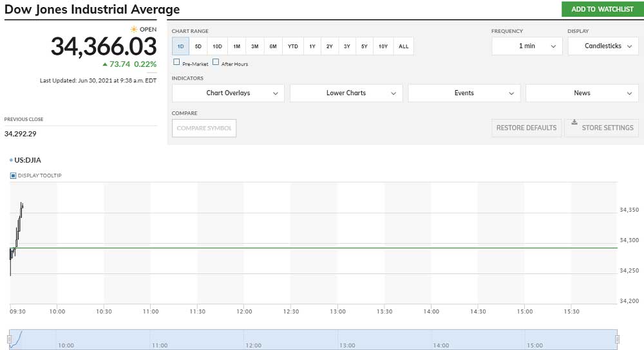Screen dimensions: 644x350
Task: Select the 5D chart range
Action: coord(198,46)
